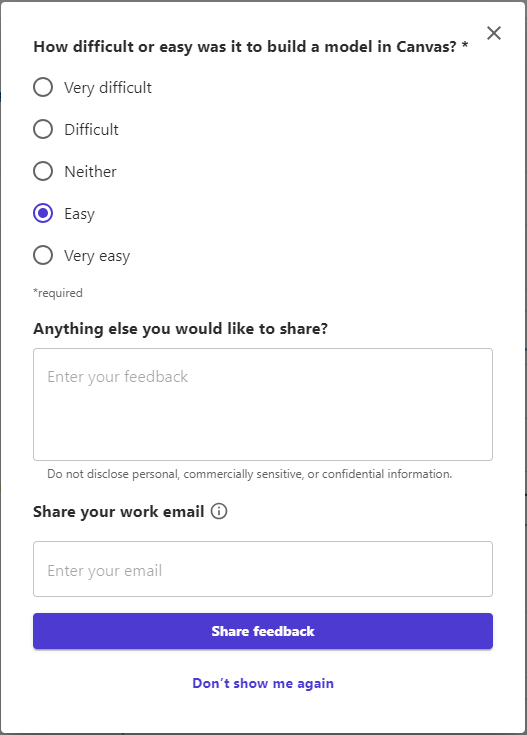Click the 'Very easy' label text

pos(97,256)
